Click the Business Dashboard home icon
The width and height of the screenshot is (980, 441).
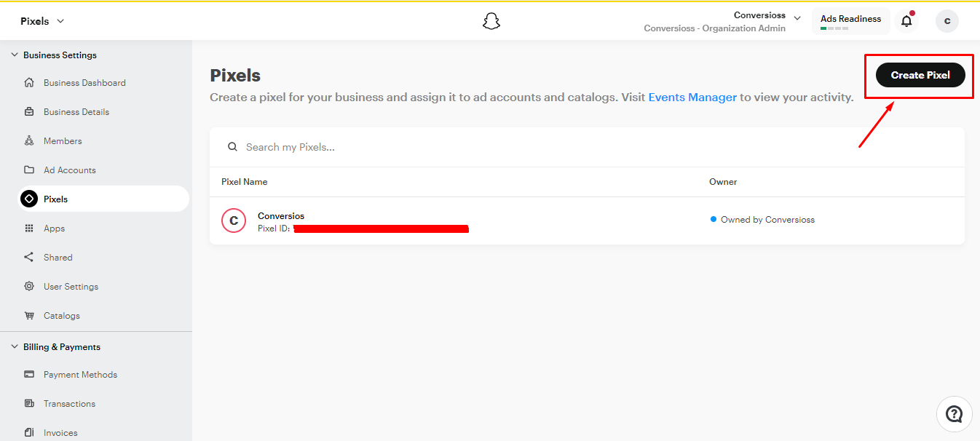(29, 83)
